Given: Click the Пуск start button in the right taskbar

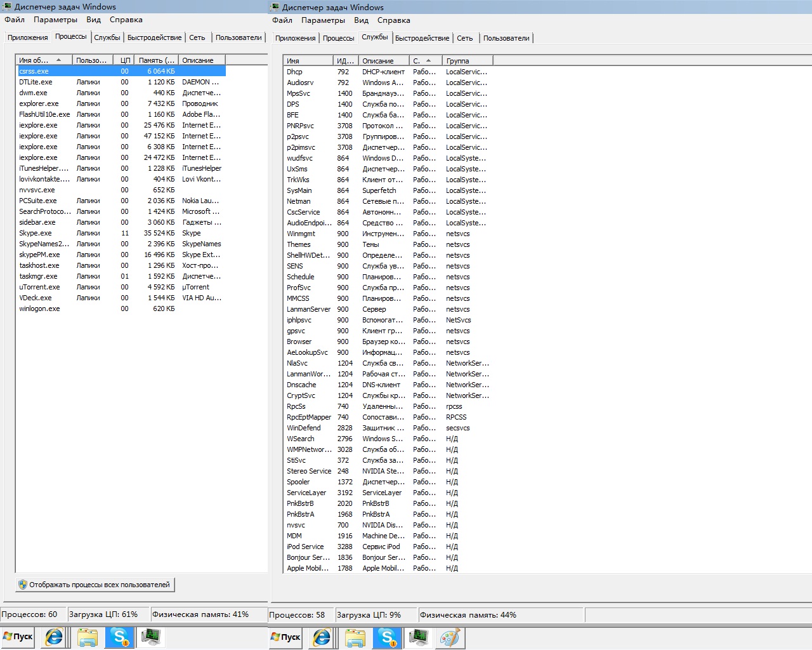Looking at the screenshot, I should 285,637.
